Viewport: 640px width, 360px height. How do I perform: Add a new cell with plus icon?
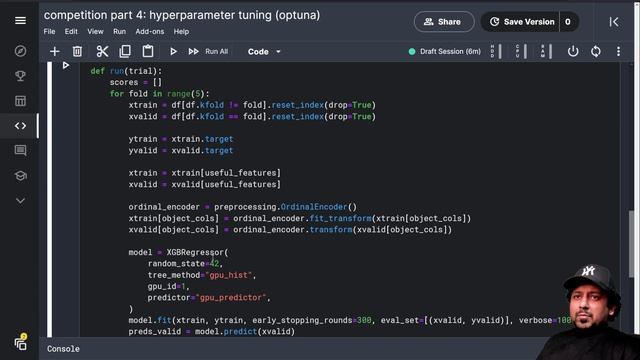click(54, 51)
